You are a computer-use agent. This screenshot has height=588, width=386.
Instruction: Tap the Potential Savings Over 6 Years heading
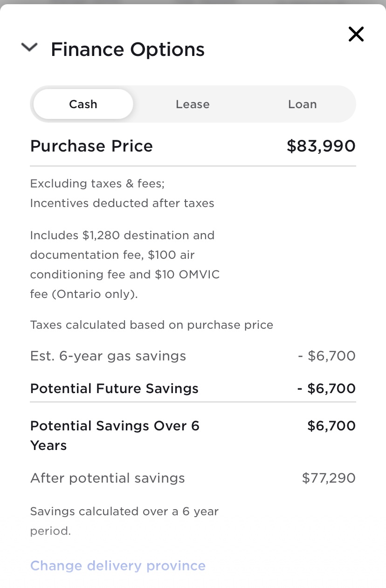[x=115, y=435]
